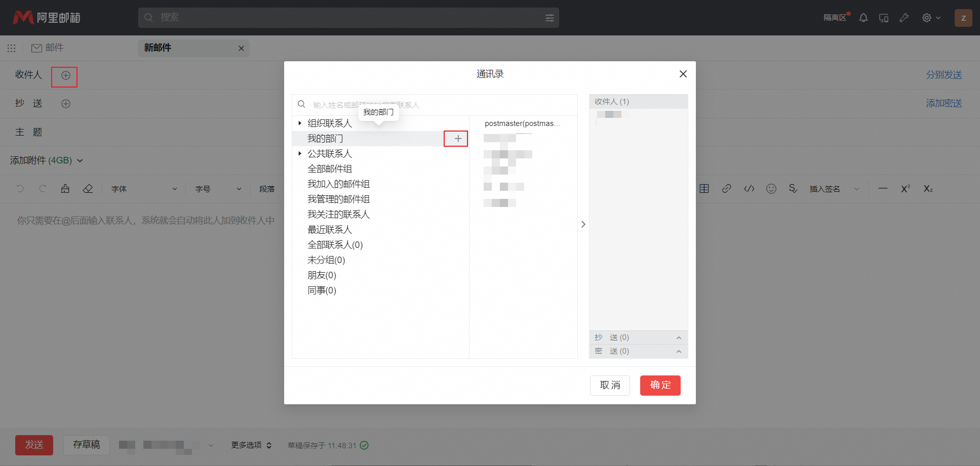Open the 字体 font dropdown
Image resolution: width=980 pixels, height=466 pixels.
pos(143,188)
